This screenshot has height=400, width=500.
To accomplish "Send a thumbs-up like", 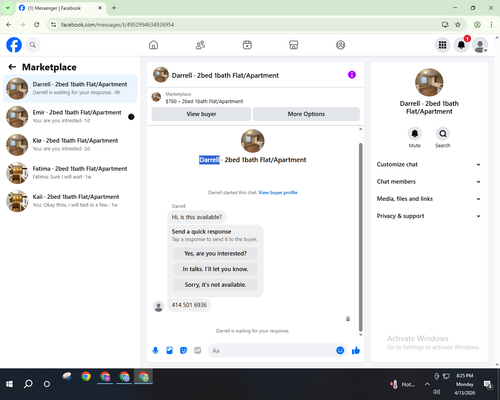I will (x=356, y=350).
